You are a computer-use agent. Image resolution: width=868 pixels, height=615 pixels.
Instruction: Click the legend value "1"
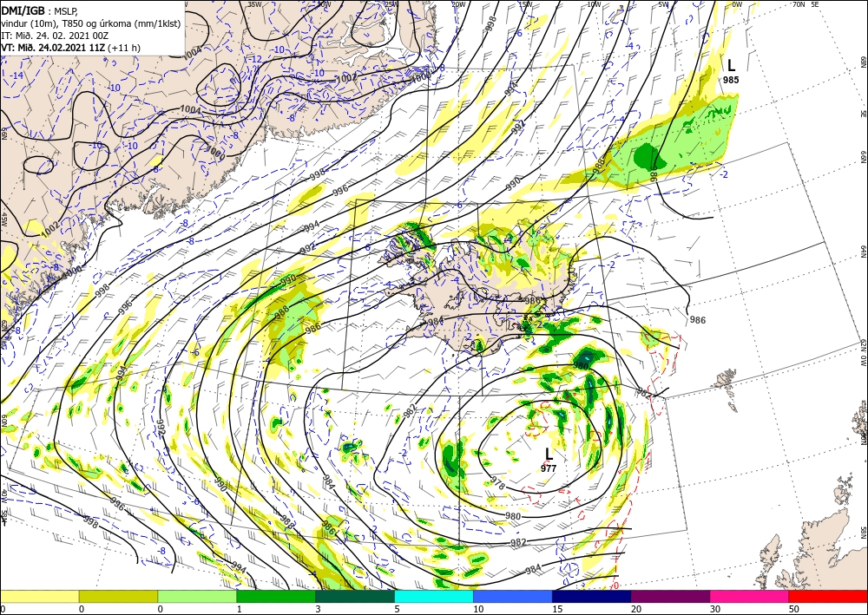[240, 609]
